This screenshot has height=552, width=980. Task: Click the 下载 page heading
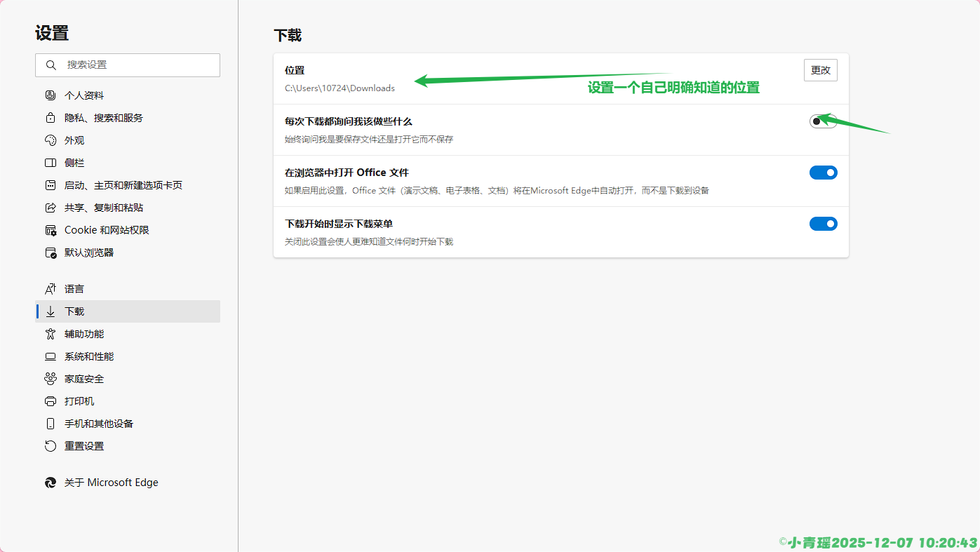tap(288, 36)
